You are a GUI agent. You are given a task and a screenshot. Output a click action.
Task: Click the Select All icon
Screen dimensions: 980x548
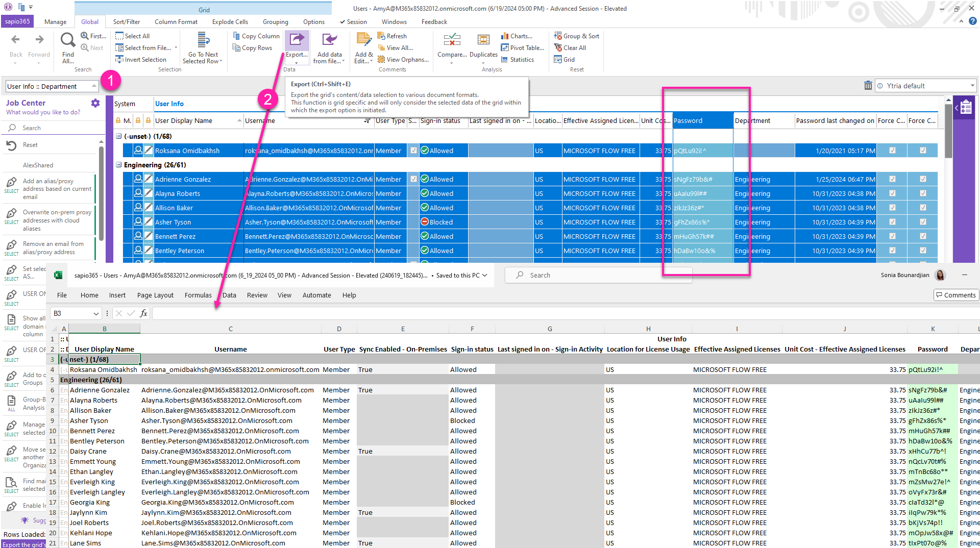[119, 36]
